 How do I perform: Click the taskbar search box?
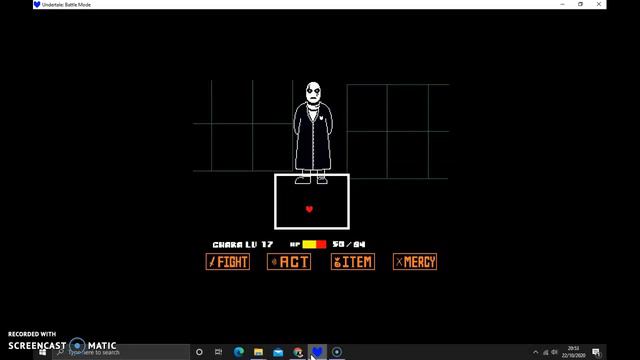coord(121,352)
